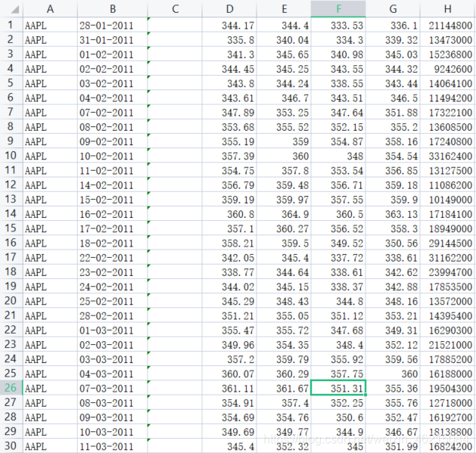Click date cell 07-03-2011
476x453 pixels.
tap(113, 387)
